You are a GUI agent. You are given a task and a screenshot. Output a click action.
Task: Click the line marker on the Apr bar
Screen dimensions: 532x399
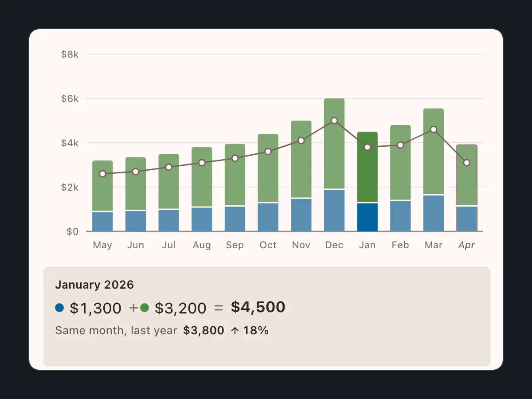click(x=467, y=163)
